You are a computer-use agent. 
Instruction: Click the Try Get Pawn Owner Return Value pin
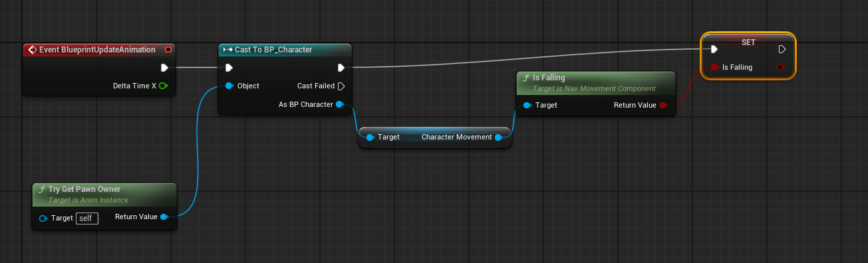tap(164, 217)
